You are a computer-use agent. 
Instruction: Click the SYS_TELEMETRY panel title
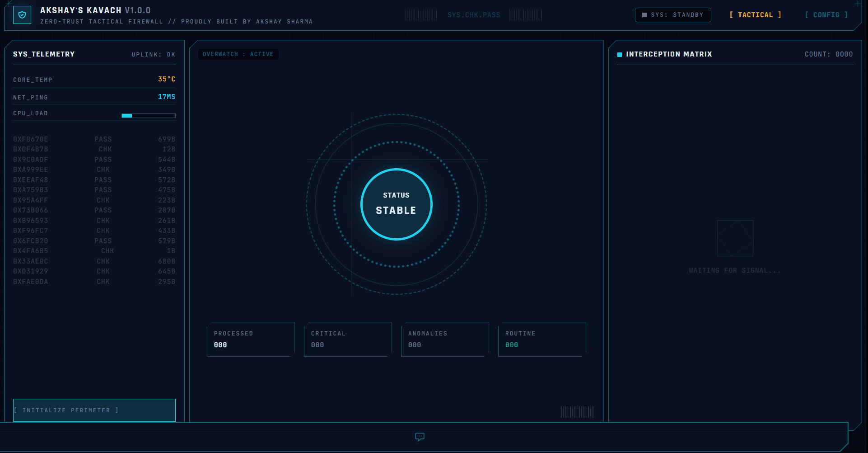pos(44,54)
